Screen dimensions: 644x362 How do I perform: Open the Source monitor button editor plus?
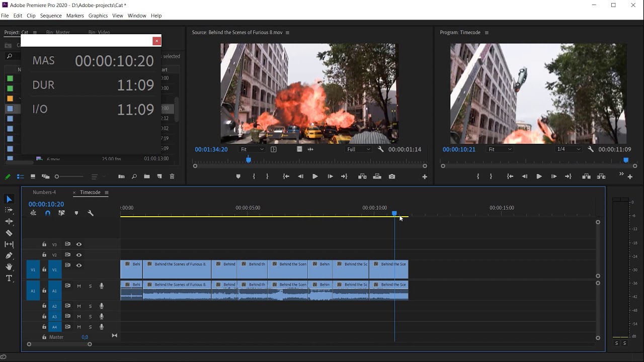click(425, 177)
